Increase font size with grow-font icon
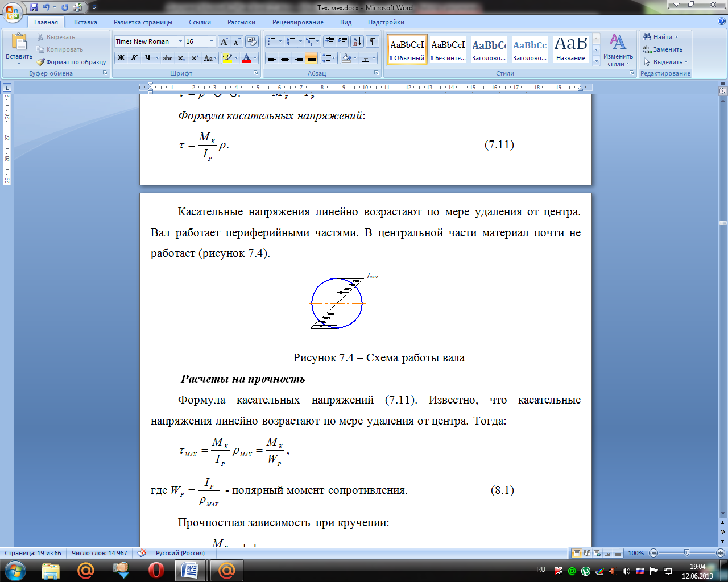This screenshot has width=728, height=582. [x=224, y=41]
